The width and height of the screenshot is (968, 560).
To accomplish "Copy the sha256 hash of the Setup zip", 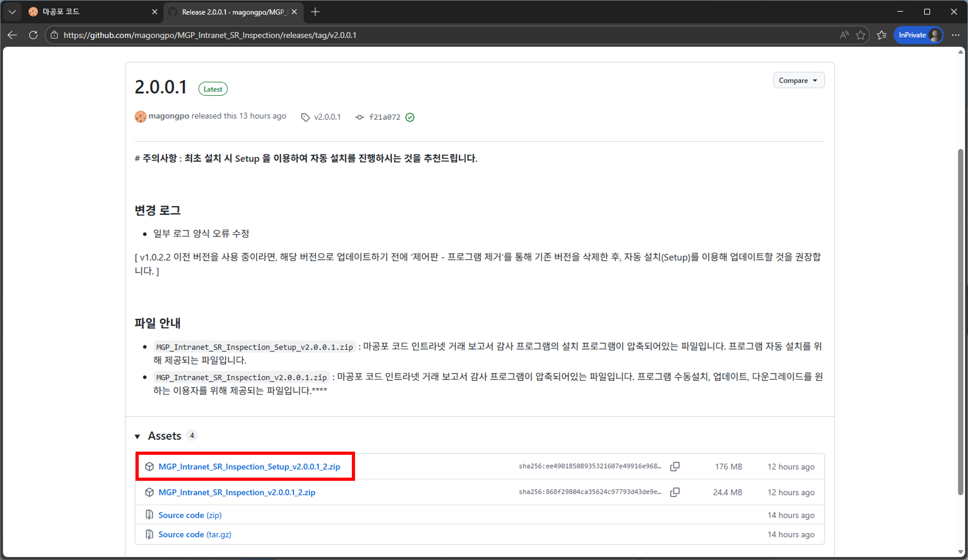I will click(x=675, y=466).
